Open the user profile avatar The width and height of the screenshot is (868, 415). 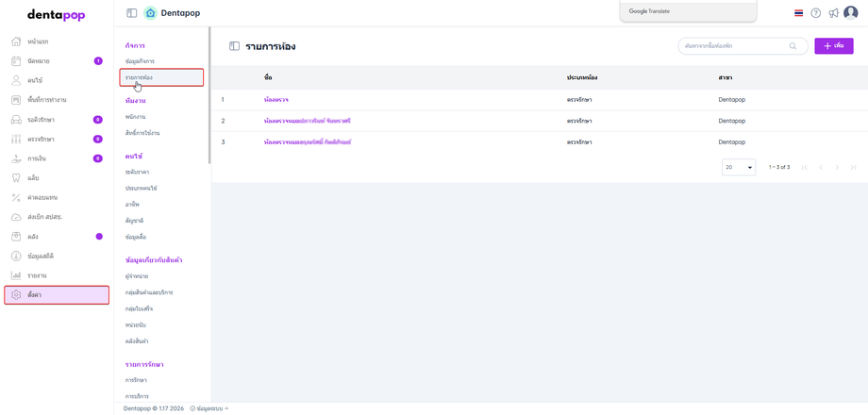pyautogui.click(x=851, y=13)
